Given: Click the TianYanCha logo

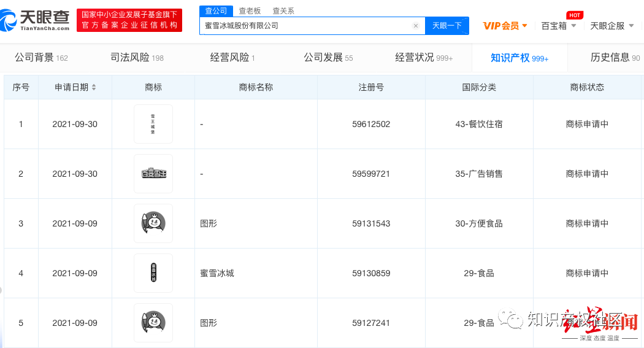Looking at the screenshot, I should click(35, 20).
